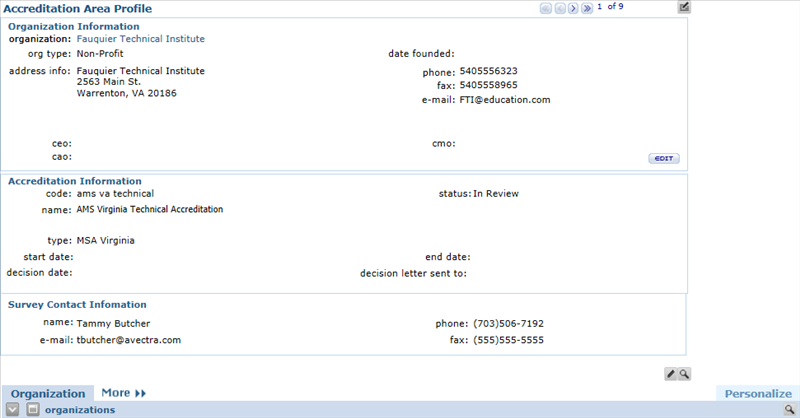
Task: Jump to the last record
Action: click(x=587, y=8)
